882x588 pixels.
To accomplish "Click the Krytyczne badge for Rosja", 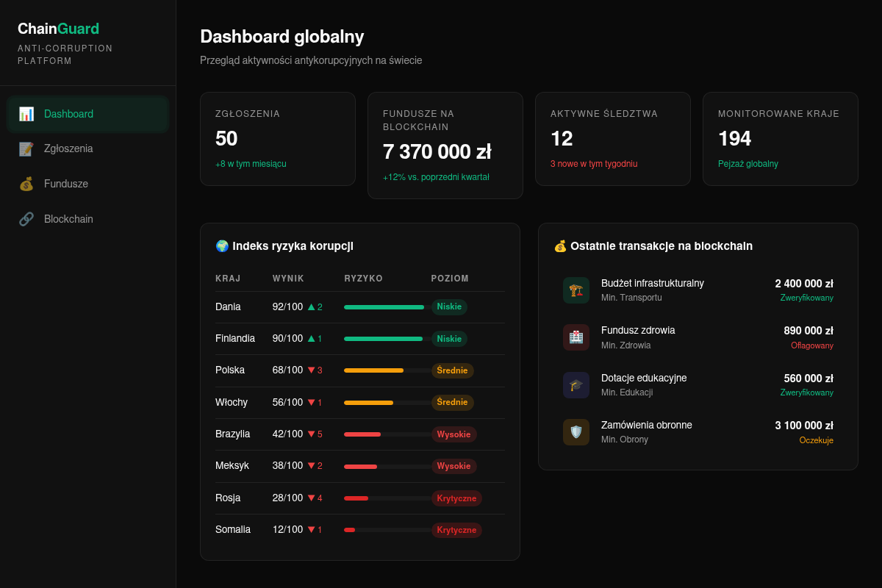I will 456,498.
